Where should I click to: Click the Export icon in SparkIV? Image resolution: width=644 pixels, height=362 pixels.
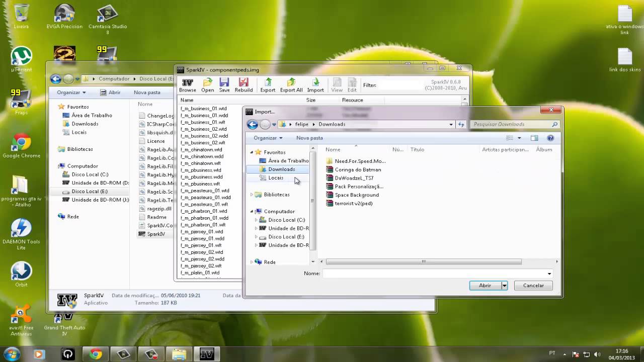pos(268,85)
